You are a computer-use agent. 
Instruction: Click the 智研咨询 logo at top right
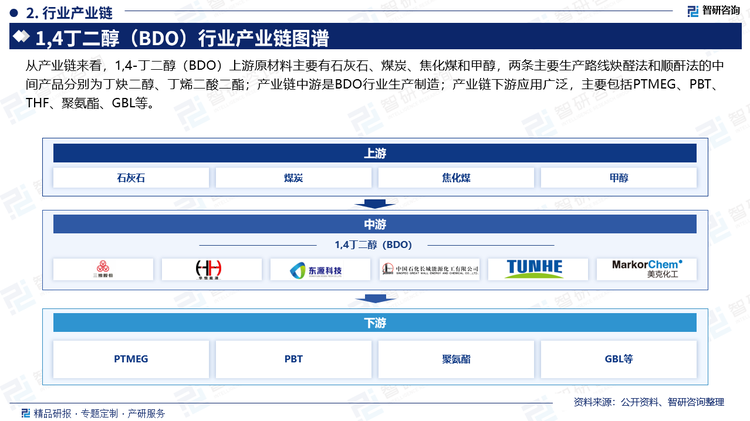(713, 11)
